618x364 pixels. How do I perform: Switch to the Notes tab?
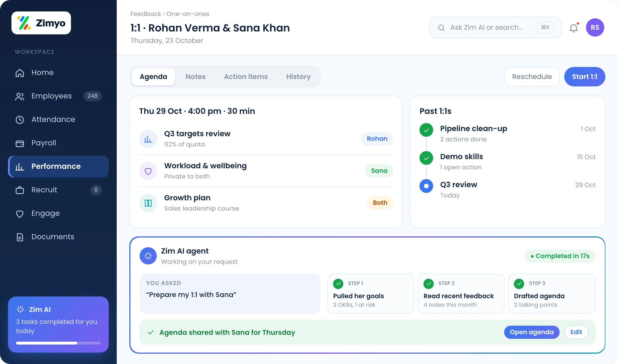click(195, 77)
